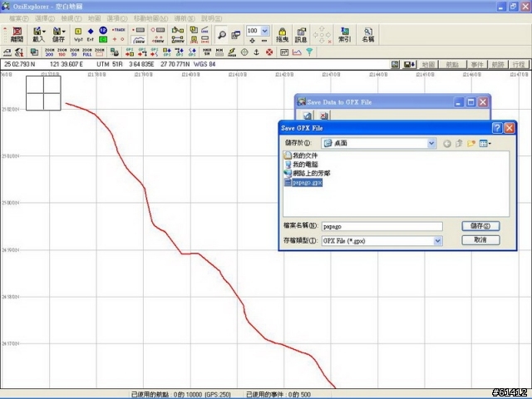Screen dimensions: 532x399
Task: Click the 拖曳 (drag) lock icon
Action: (282, 35)
